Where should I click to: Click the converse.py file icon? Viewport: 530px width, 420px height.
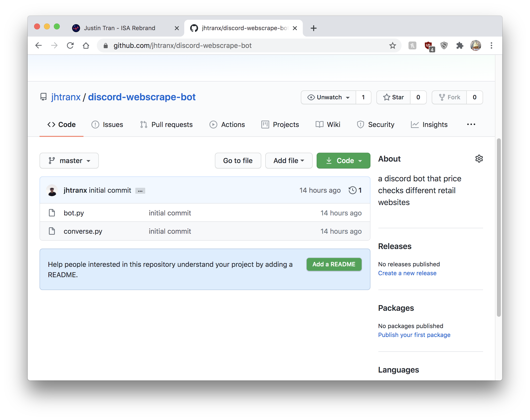[52, 231]
